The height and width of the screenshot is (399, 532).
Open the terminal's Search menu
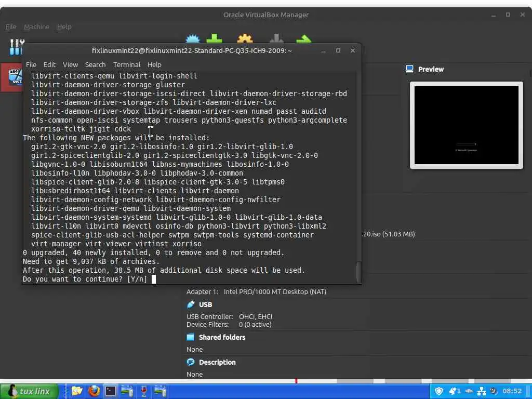pyautogui.click(x=95, y=64)
